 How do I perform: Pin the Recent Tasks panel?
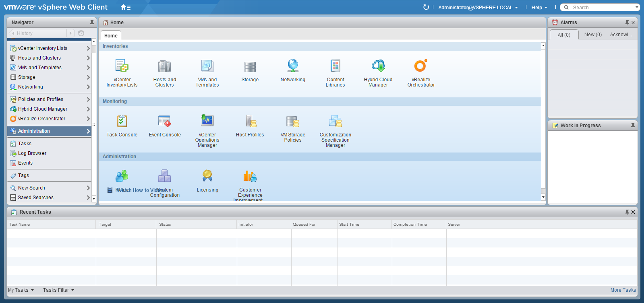[627, 212]
